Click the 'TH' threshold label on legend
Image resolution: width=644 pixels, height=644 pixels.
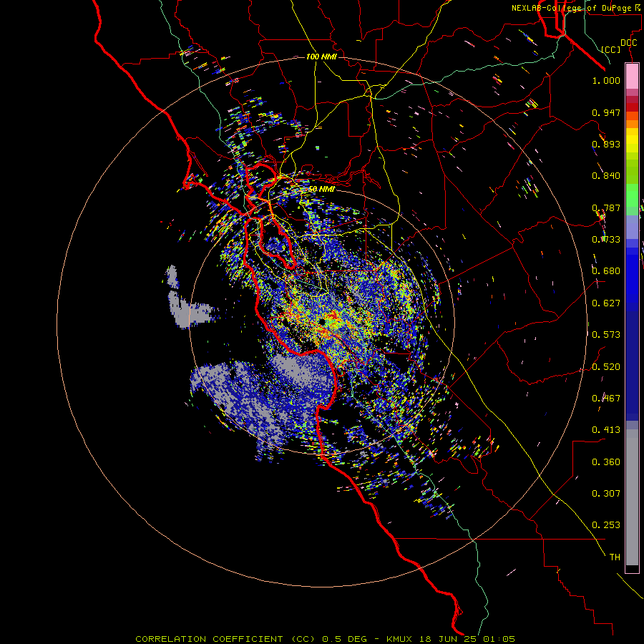click(615, 557)
